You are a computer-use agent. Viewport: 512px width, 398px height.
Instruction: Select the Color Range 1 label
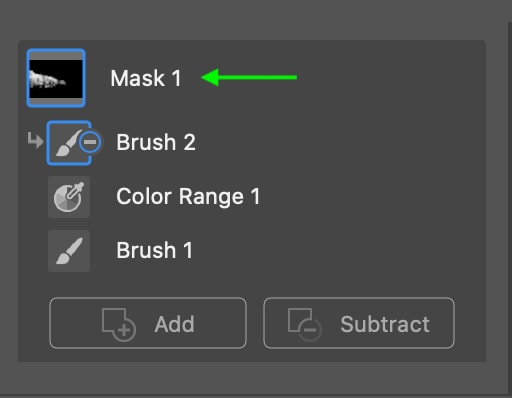pos(188,197)
